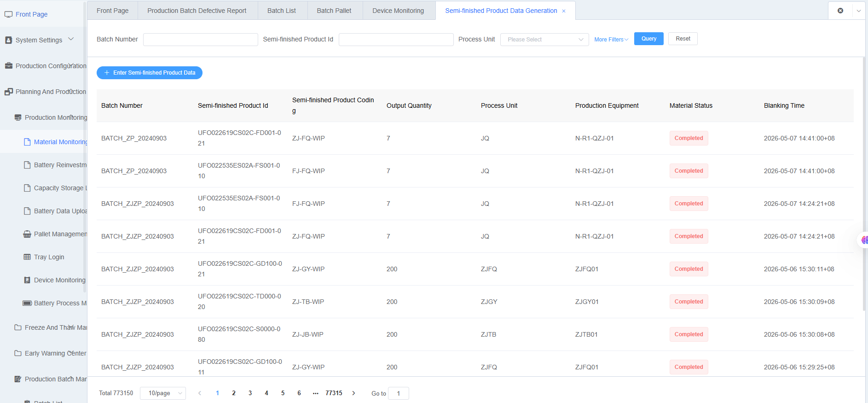Click blanking time 2026-05-06 15:29:25+08
Screen dimensions: 868x403
pos(799,367)
